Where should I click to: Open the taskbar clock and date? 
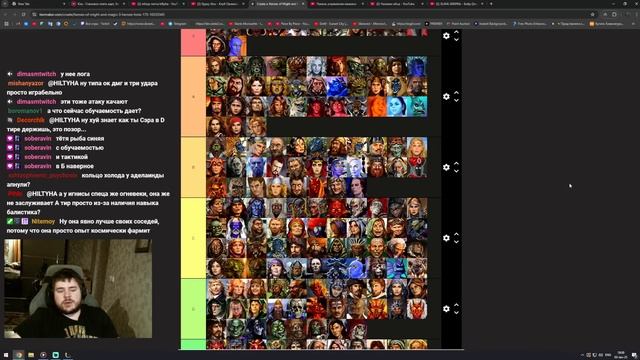click(x=621, y=355)
